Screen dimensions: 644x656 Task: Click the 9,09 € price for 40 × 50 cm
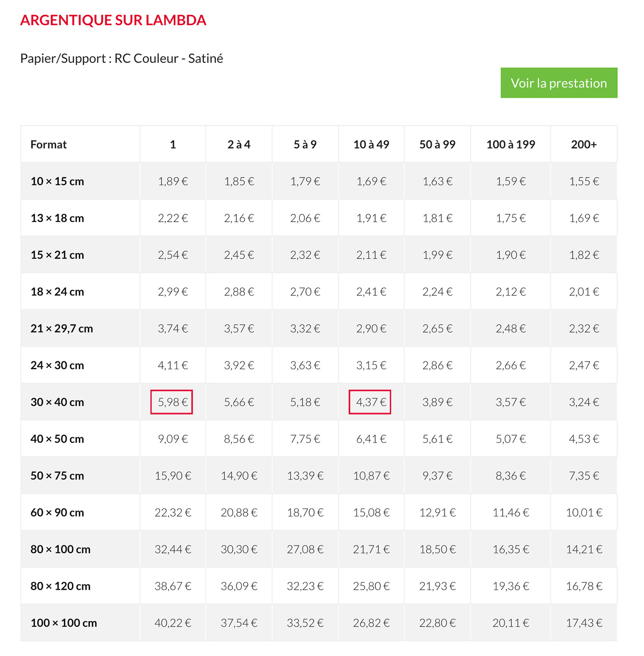click(x=173, y=439)
